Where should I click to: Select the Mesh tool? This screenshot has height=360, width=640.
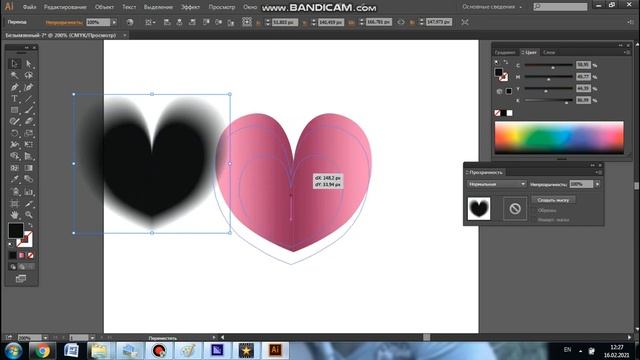tap(15, 168)
